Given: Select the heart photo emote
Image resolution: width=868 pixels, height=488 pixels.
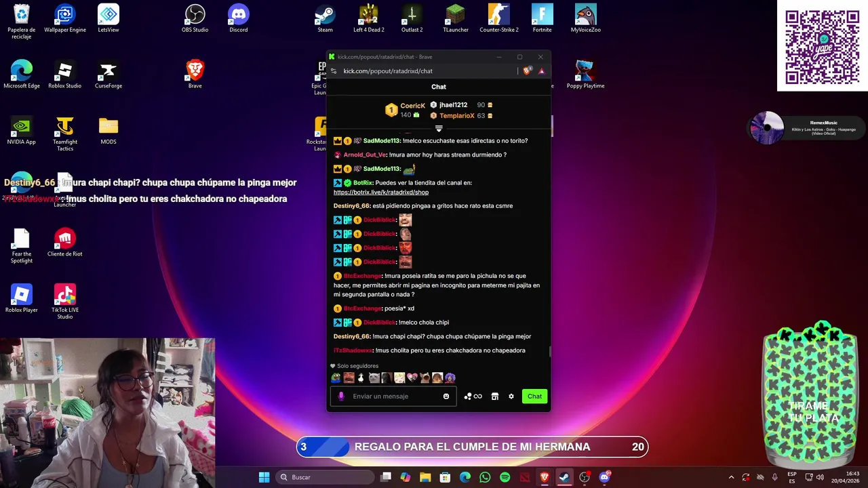Looking at the screenshot, I should point(412,378).
